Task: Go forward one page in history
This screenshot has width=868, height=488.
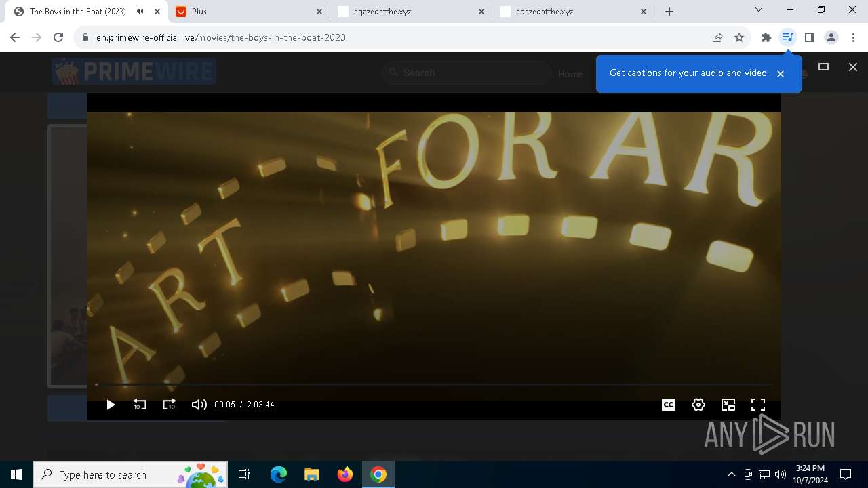Action: (37, 37)
